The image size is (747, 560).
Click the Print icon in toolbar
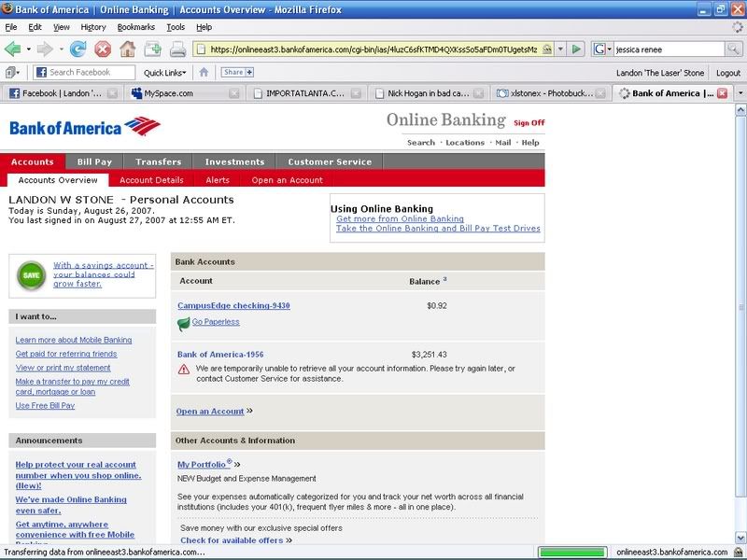click(177, 49)
